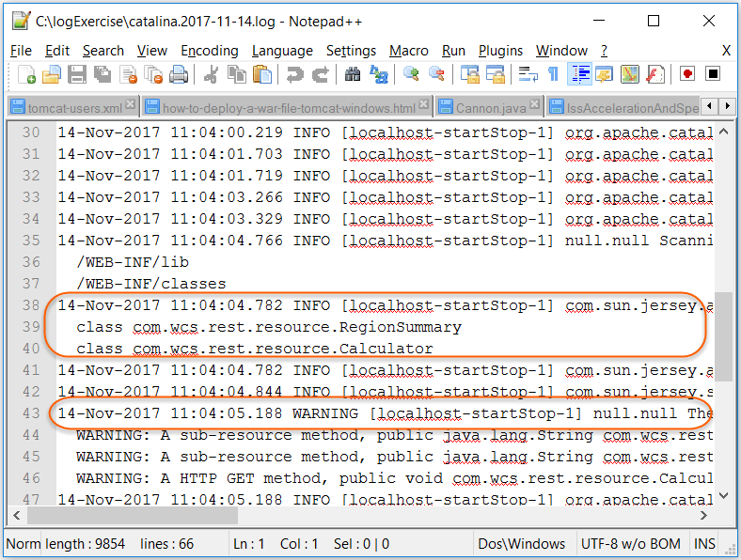Open the Search menu
Screen dimensions: 741x560
pos(103,51)
